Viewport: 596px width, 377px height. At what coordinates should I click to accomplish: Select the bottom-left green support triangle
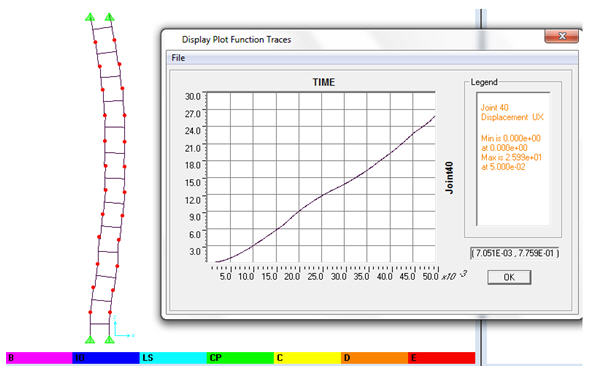(x=90, y=339)
